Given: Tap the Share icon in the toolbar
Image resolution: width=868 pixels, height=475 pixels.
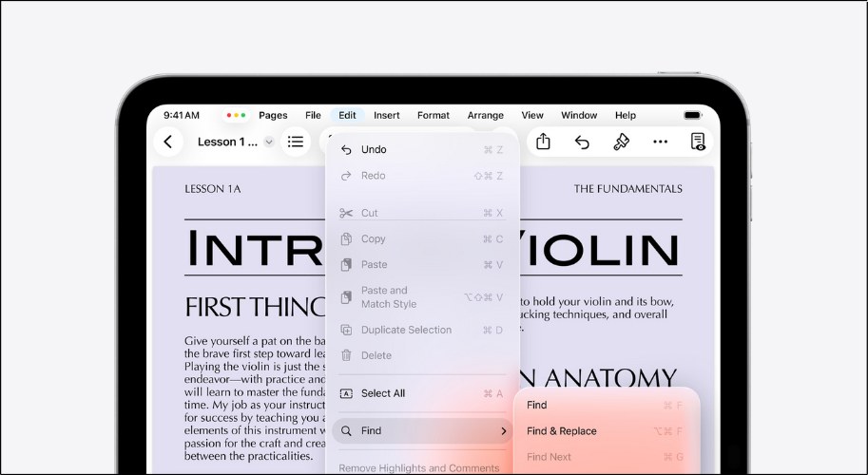Looking at the screenshot, I should tap(543, 142).
